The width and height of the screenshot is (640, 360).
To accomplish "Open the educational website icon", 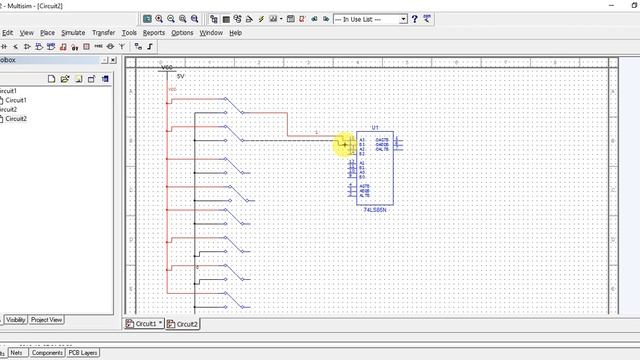I will [427, 19].
